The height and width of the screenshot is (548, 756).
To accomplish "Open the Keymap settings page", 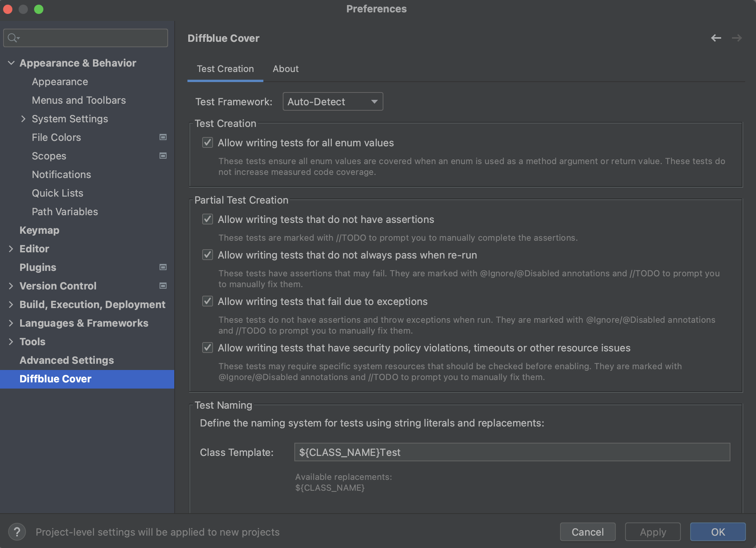I will 40,230.
